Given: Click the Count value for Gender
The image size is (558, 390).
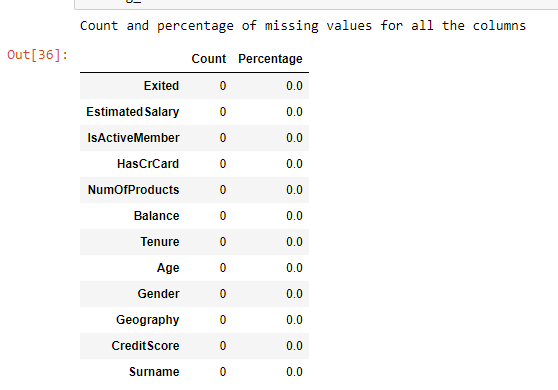Looking at the screenshot, I should click(223, 294).
